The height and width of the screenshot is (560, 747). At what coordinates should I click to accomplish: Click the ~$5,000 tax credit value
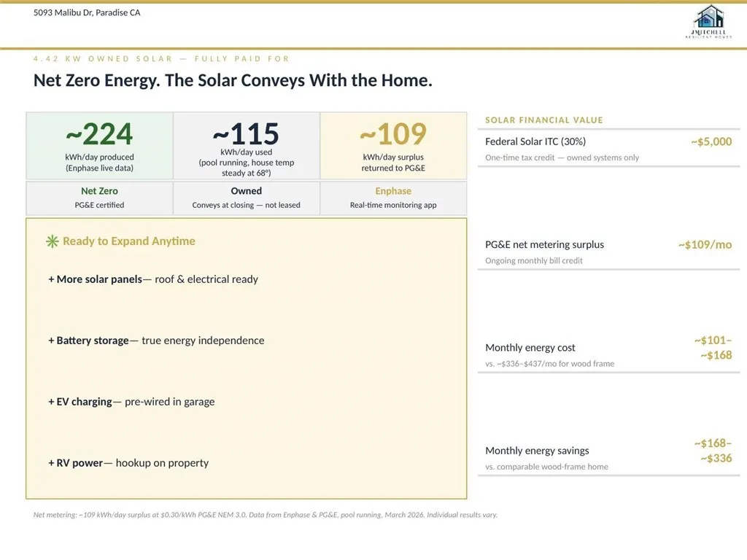pos(711,142)
